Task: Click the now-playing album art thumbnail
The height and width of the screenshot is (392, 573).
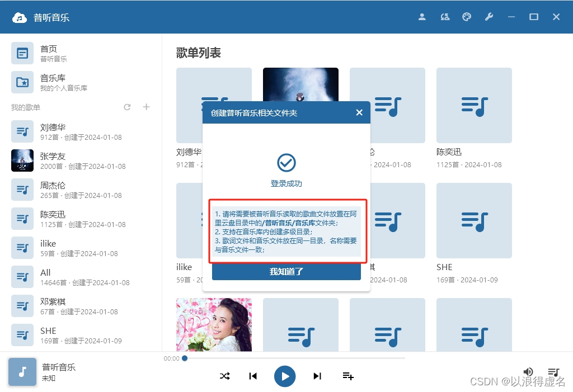Action: click(22, 372)
